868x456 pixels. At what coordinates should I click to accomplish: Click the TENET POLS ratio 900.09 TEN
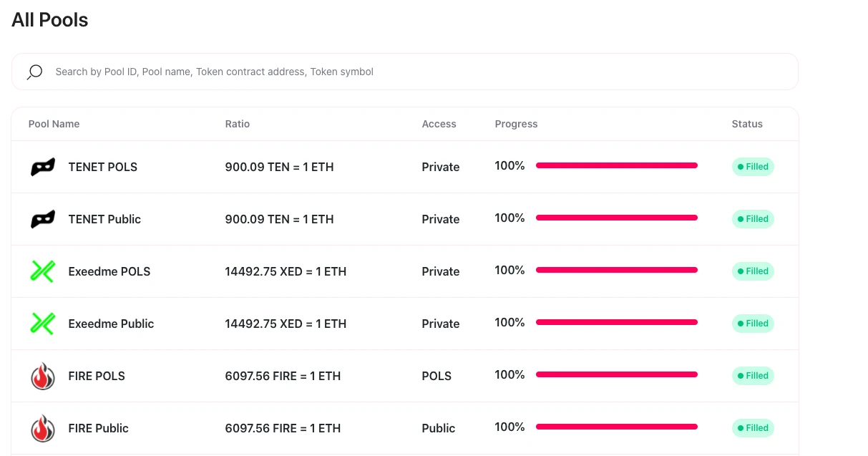coord(279,167)
